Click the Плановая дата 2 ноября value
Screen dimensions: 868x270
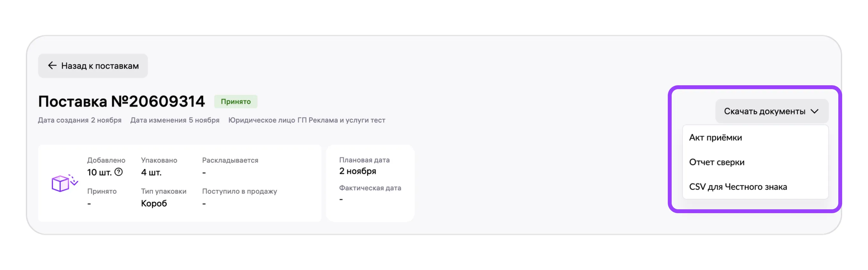pos(357,171)
